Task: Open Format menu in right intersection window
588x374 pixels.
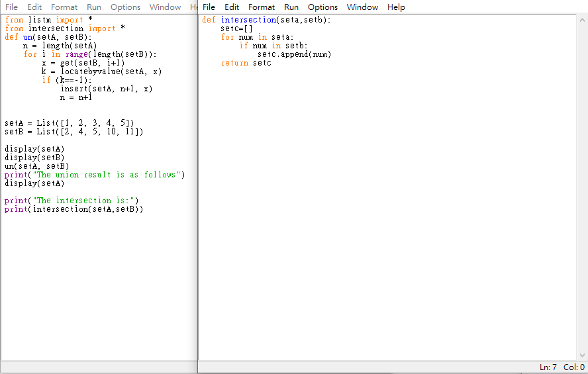Action: pyautogui.click(x=262, y=7)
